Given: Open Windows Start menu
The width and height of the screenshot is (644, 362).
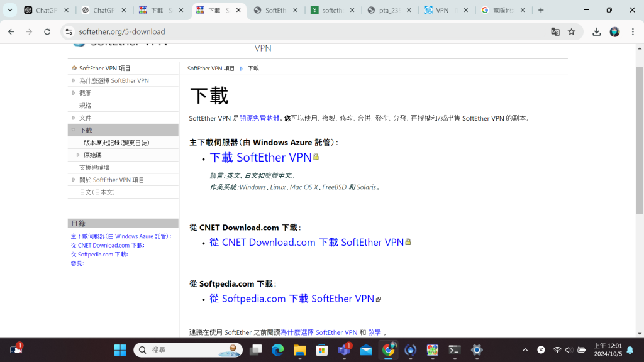Looking at the screenshot, I should click(x=120, y=350).
